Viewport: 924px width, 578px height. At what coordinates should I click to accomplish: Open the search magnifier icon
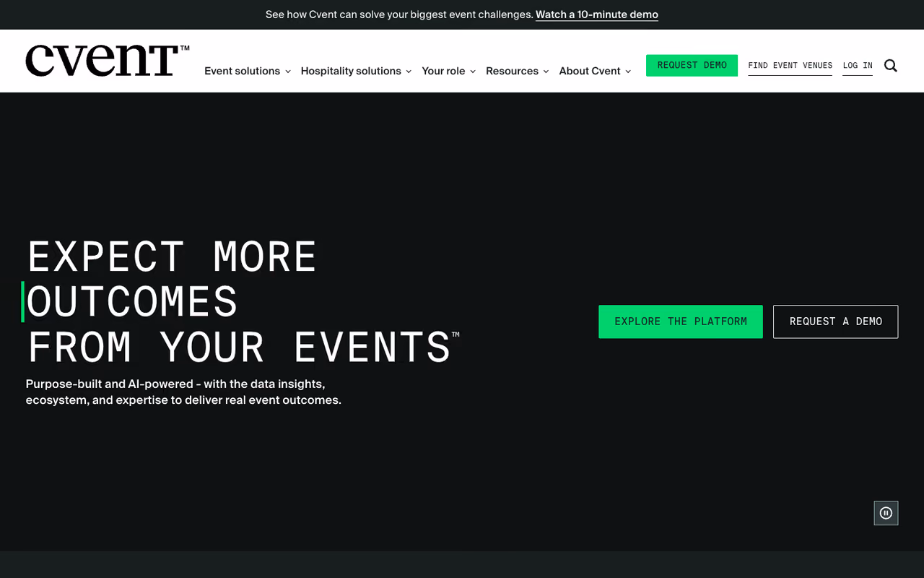click(x=891, y=66)
